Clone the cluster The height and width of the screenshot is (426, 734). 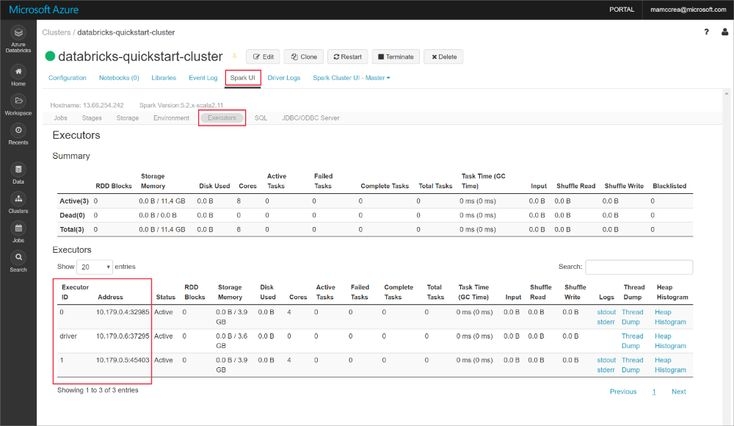point(304,57)
